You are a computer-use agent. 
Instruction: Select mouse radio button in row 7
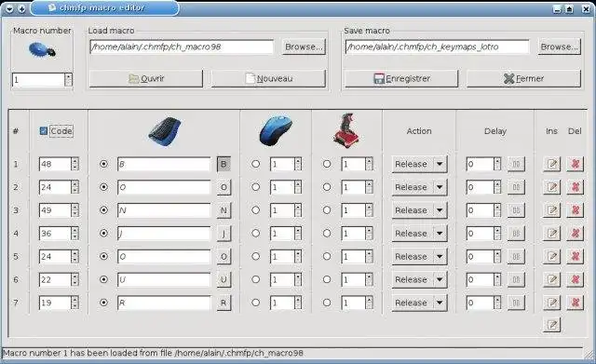[256, 303]
